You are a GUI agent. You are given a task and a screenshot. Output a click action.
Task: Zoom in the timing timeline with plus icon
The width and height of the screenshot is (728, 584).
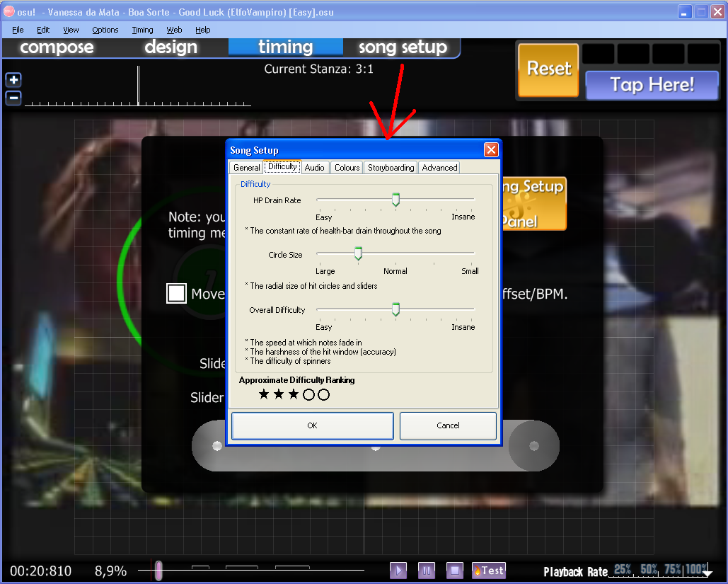(13, 80)
